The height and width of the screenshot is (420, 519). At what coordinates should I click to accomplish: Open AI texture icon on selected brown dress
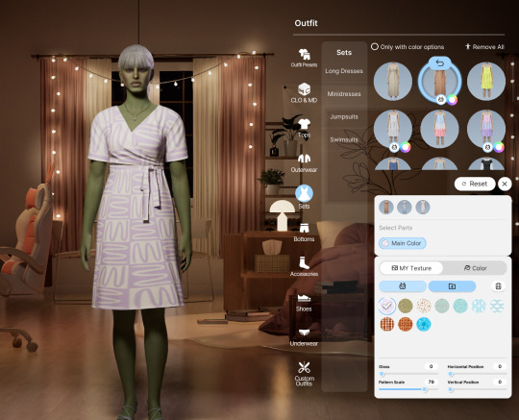[x=441, y=99]
